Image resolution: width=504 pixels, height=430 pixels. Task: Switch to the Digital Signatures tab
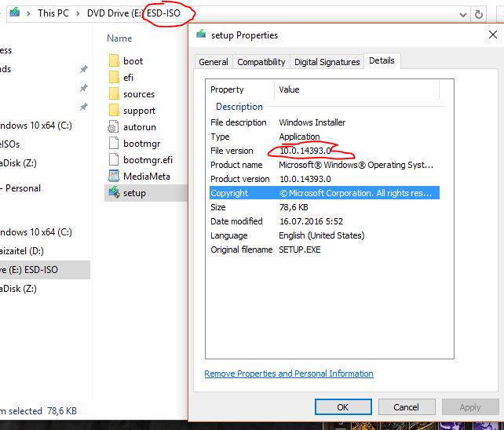(327, 62)
